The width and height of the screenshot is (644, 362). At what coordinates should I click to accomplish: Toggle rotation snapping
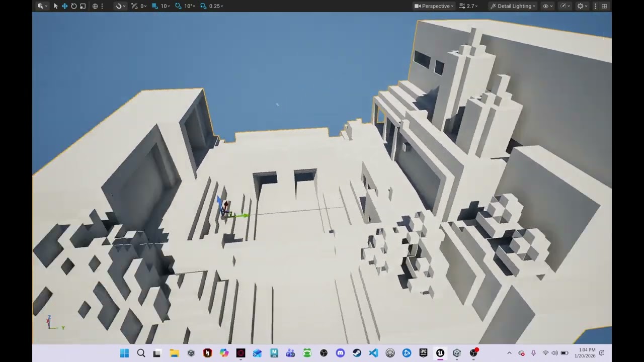pyautogui.click(x=178, y=6)
